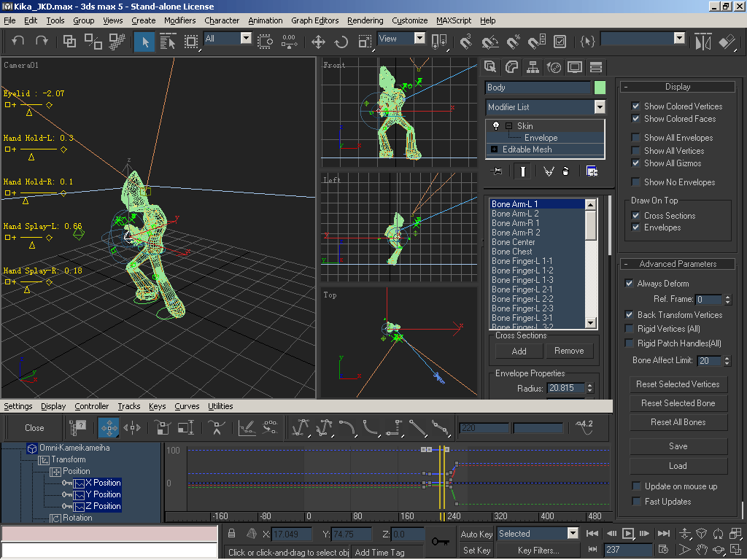The image size is (747, 560).
Task: Toggle the selection lock padlock icon
Action: pos(231,534)
